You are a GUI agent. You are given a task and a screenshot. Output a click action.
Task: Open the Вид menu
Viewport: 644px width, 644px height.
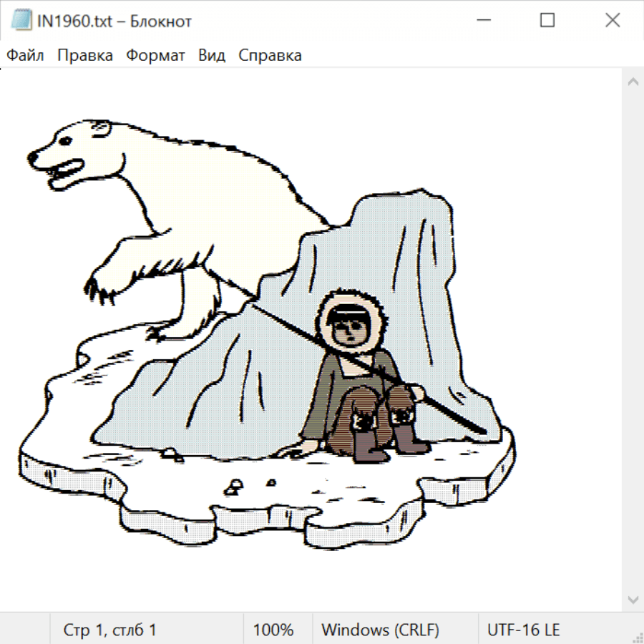click(x=211, y=56)
